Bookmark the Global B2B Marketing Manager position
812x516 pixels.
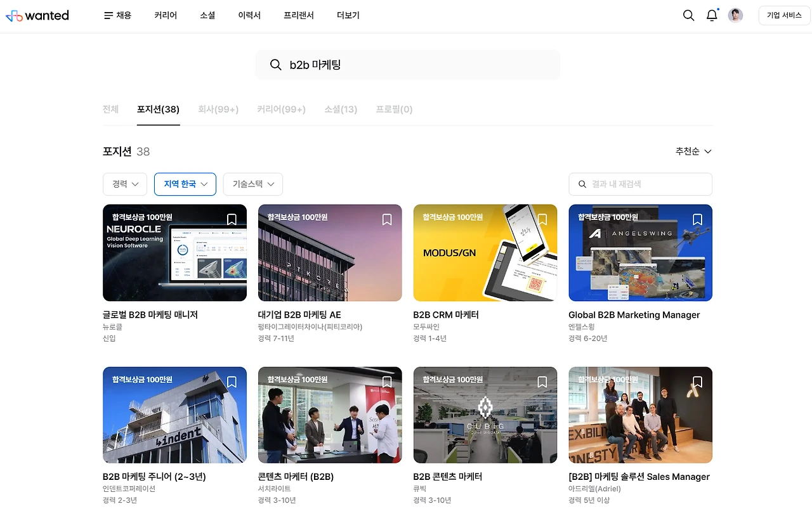click(697, 219)
